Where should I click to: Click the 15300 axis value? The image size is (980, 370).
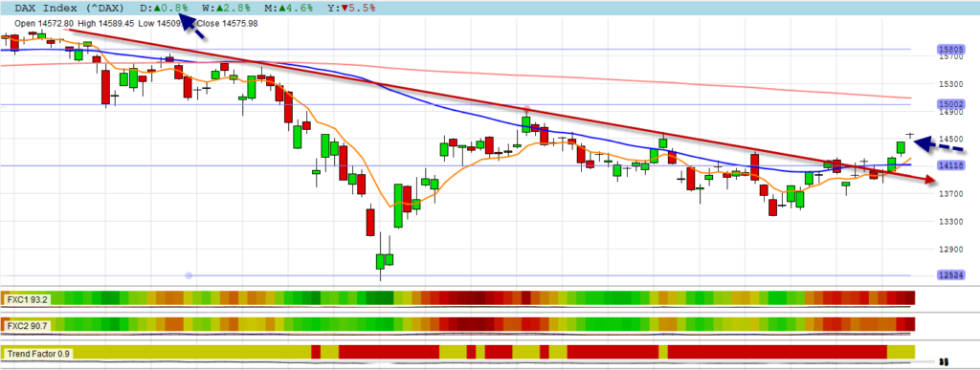951,83
